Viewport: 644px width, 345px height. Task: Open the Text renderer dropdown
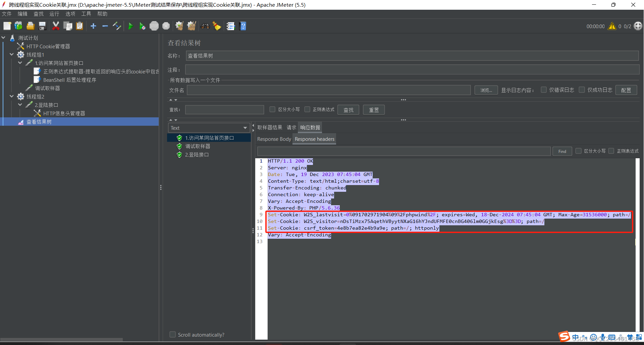point(209,128)
